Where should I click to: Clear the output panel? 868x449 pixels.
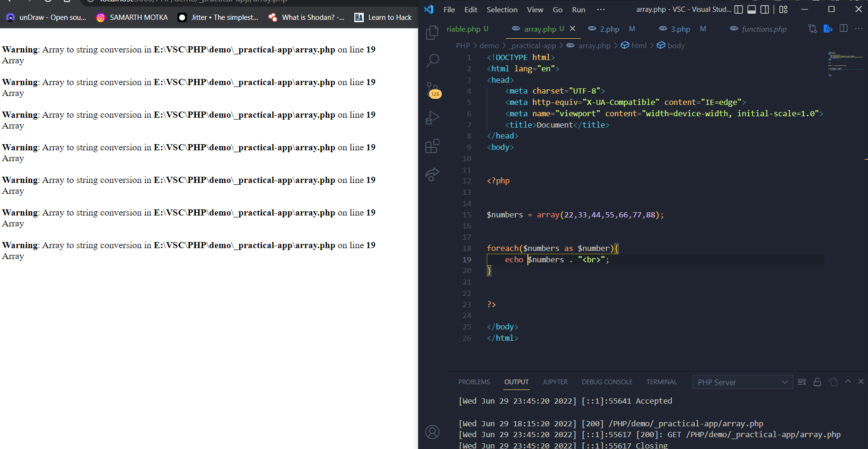point(802,382)
